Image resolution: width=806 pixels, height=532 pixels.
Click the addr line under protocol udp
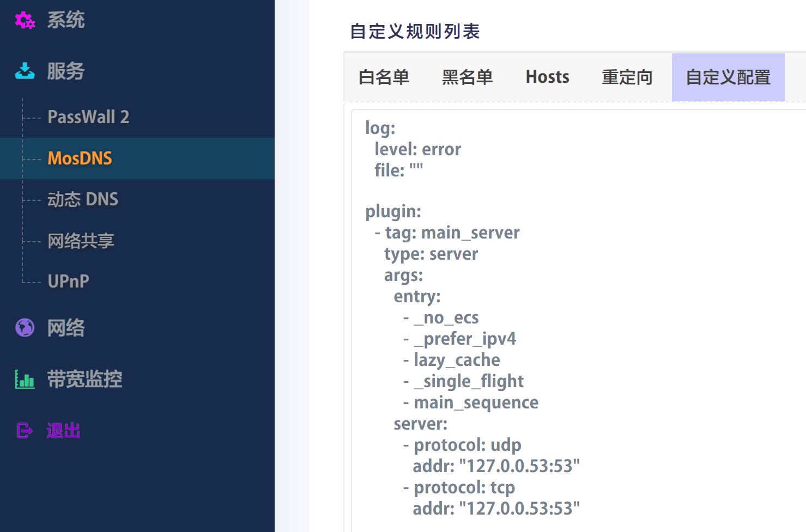496,467
